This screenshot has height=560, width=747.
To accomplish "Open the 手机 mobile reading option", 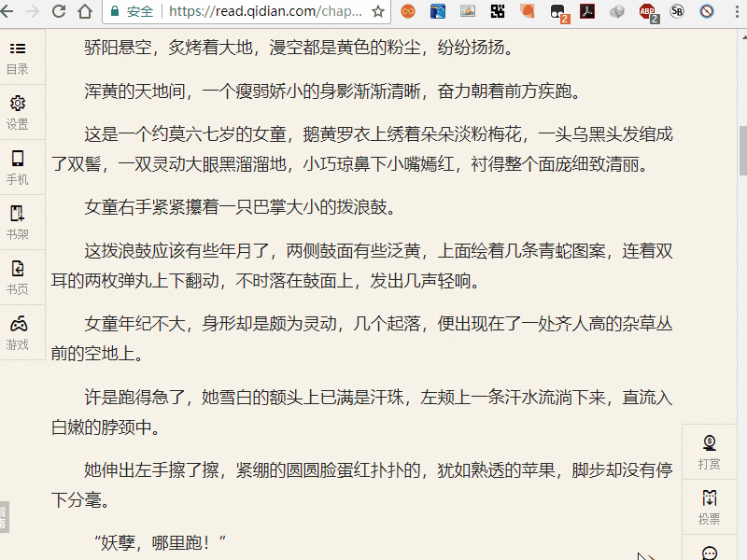I will pyautogui.click(x=18, y=168).
